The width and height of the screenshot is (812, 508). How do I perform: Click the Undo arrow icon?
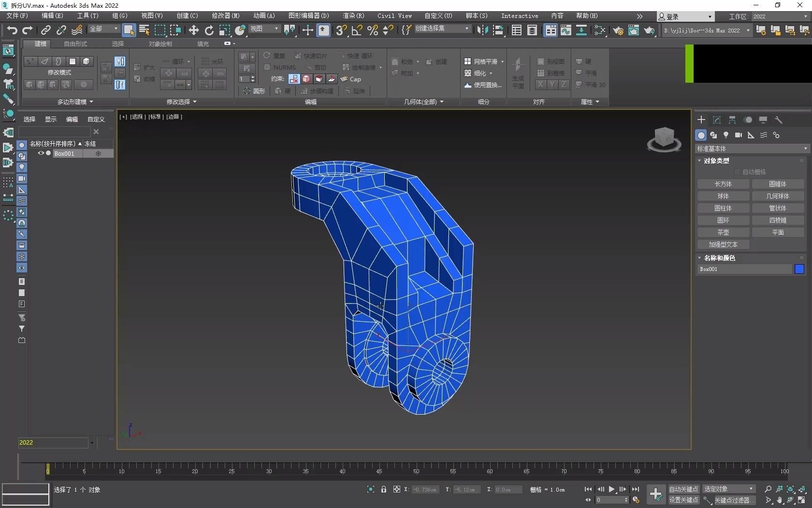pyautogui.click(x=12, y=30)
